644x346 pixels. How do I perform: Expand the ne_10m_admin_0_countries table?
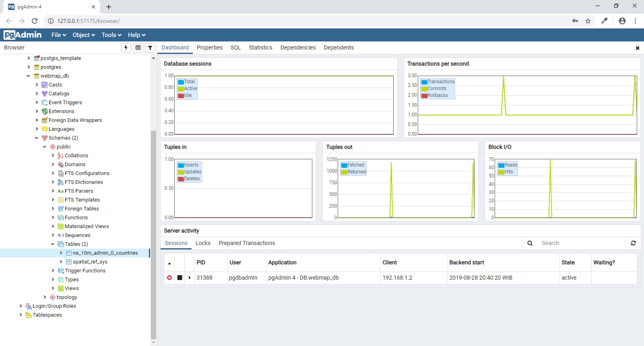click(61, 253)
